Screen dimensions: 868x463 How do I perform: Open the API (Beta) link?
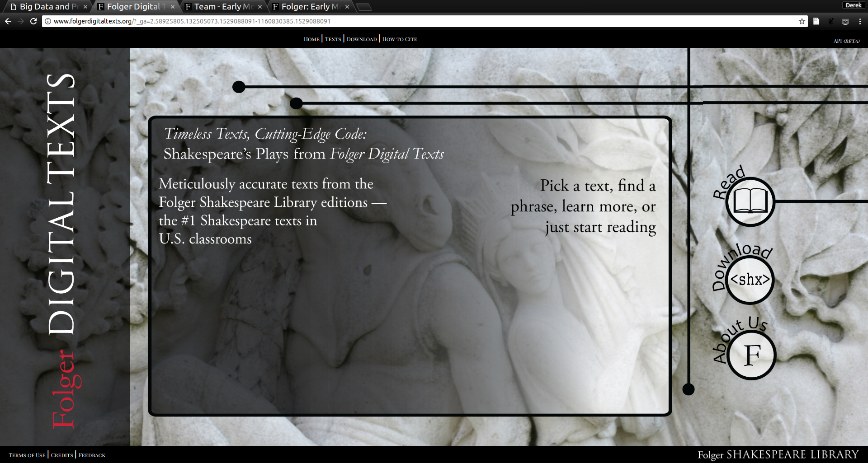[x=846, y=41]
